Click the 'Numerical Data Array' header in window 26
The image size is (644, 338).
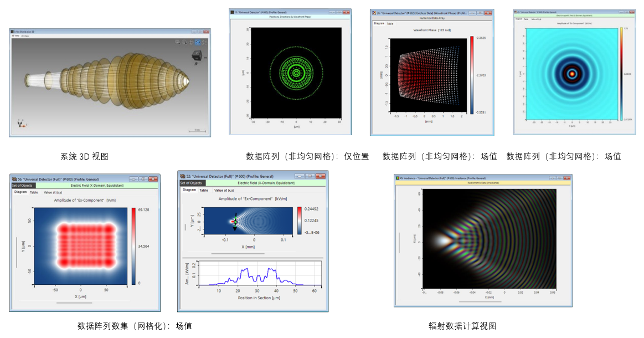(432, 18)
